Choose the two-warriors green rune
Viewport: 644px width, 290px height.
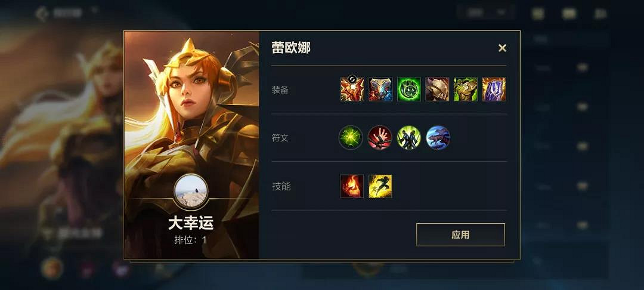[x=408, y=138]
